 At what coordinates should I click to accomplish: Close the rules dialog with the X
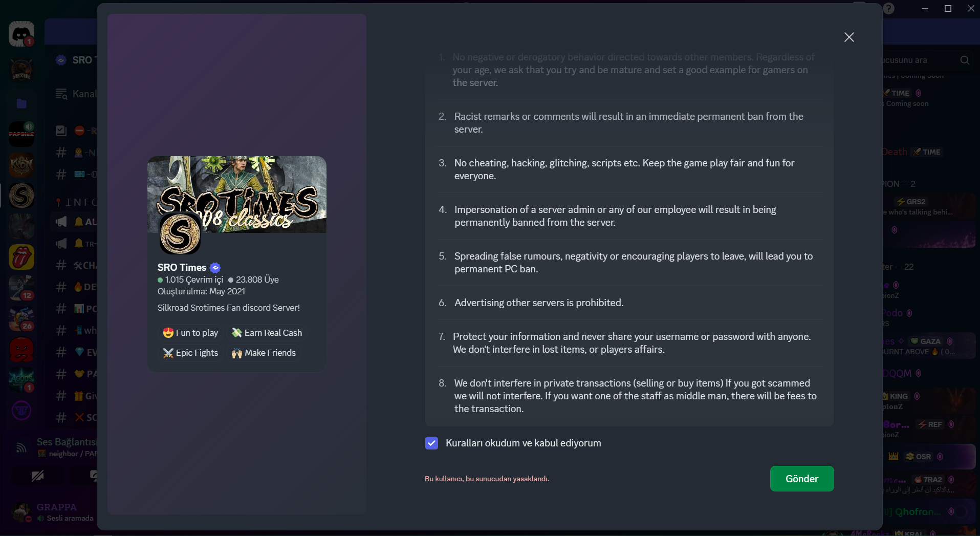tap(849, 37)
